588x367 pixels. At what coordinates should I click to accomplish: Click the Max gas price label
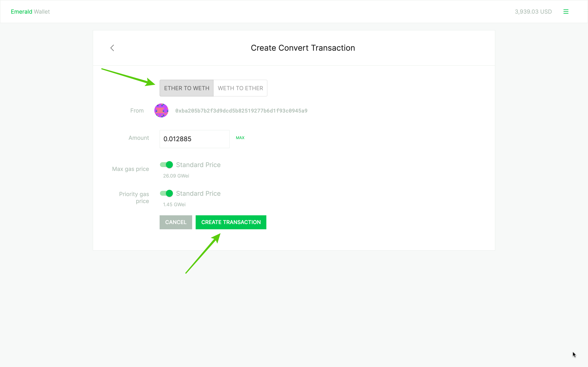(131, 169)
